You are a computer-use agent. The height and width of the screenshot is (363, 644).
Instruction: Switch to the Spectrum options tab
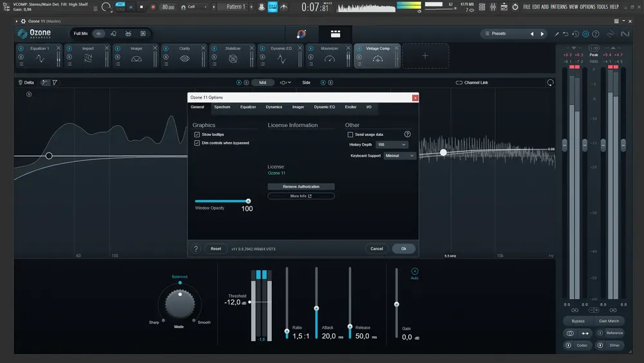pos(222,107)
